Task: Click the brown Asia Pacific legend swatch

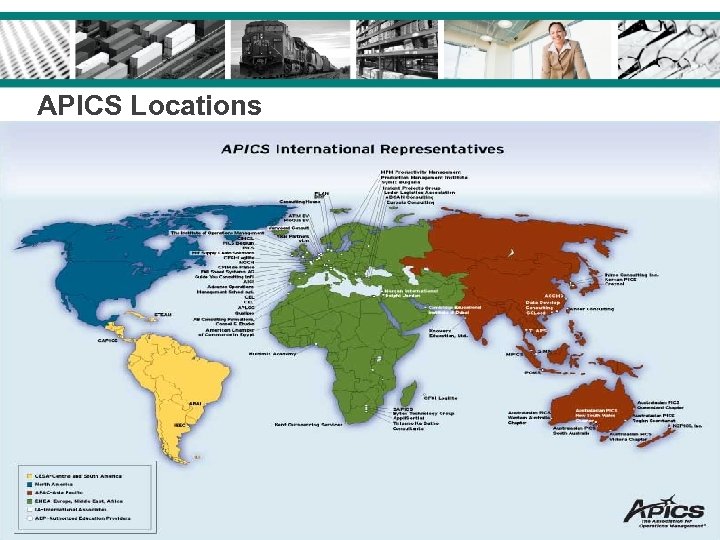Action: point(30,493)
